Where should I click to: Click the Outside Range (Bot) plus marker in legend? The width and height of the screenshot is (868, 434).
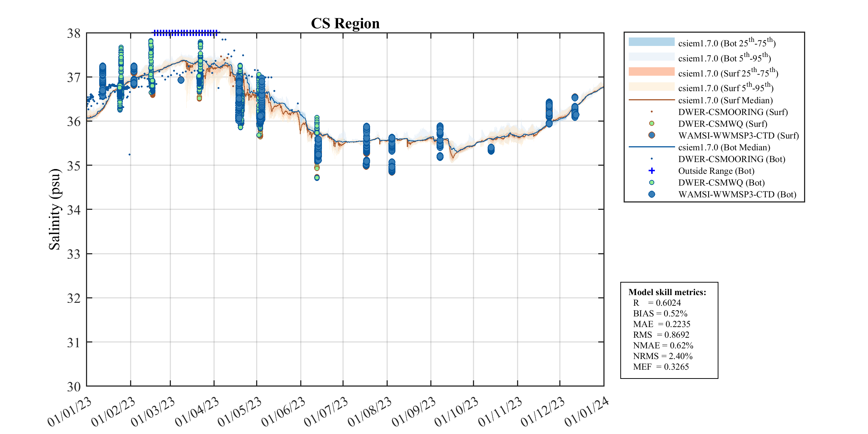[x=652, y=171]
